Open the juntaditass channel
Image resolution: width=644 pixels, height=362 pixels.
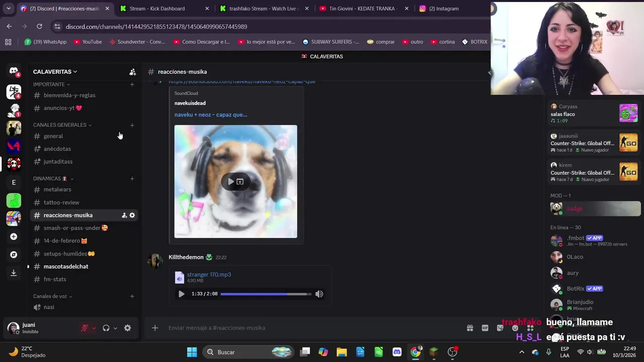click(83, 161)
